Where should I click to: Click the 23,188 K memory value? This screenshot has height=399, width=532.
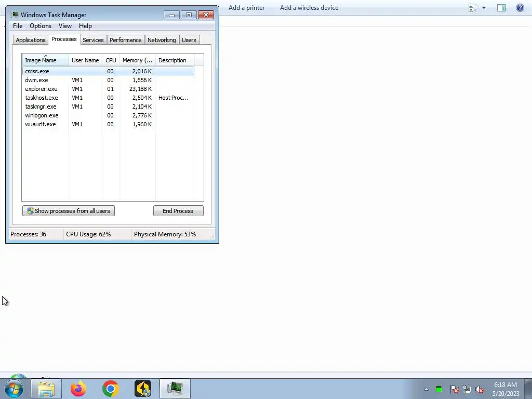click(x=140, y=89)
